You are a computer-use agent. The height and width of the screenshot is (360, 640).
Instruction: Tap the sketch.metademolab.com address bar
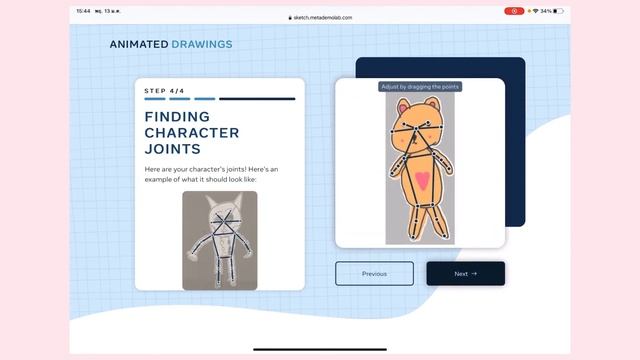(x=320, y=18)
